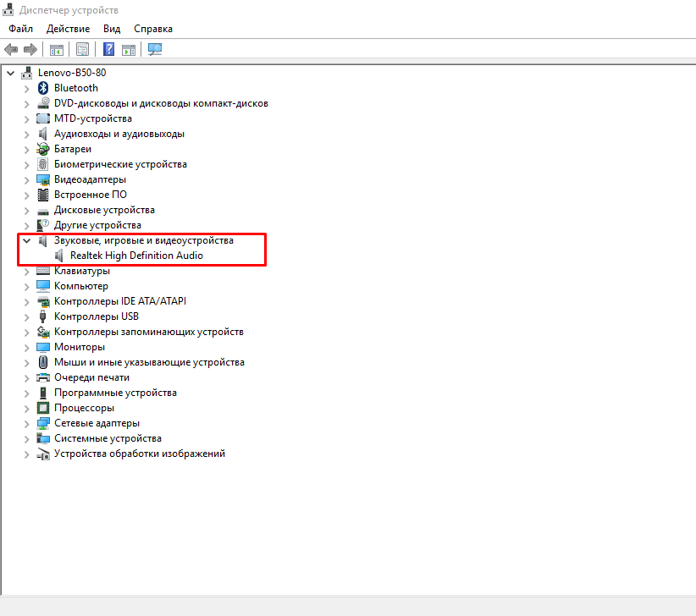
Task: Expand the Программные устройства category
Action: coord(26,393)
